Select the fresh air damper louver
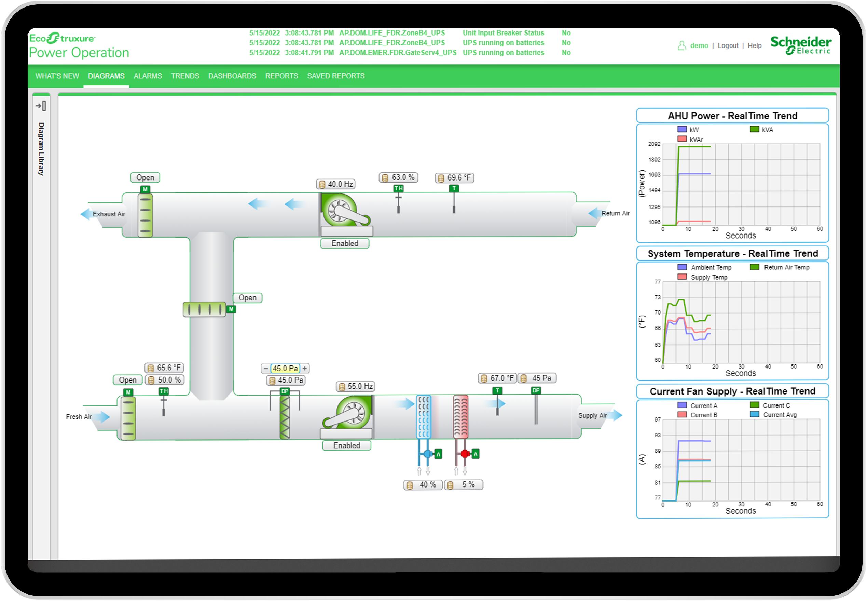 128,418
